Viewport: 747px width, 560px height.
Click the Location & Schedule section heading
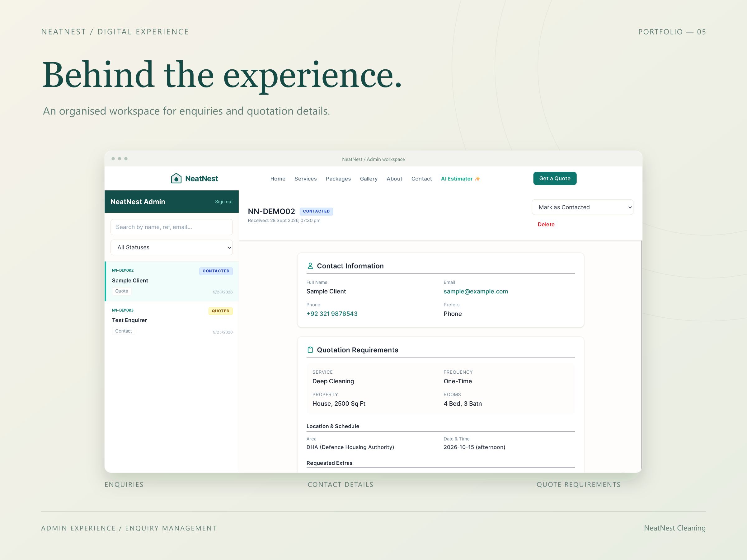[x=333, y=426]
